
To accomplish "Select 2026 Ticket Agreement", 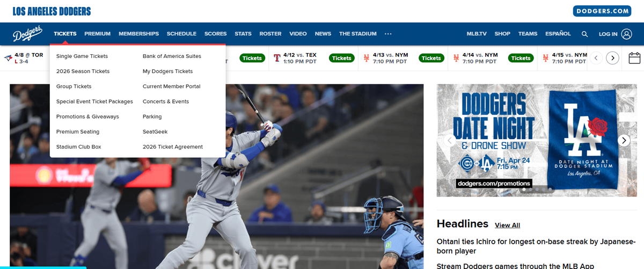I will tap(173, 147).
